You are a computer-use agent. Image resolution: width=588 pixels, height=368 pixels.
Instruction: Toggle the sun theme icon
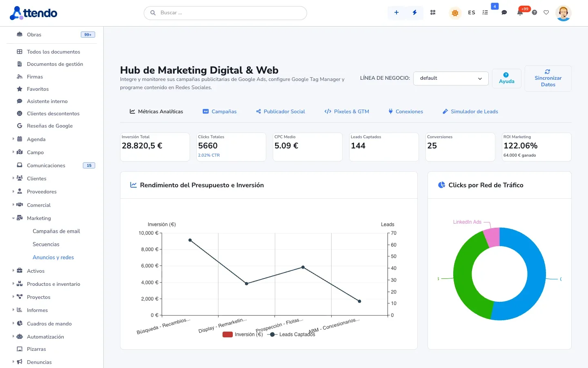pos(455,13)
